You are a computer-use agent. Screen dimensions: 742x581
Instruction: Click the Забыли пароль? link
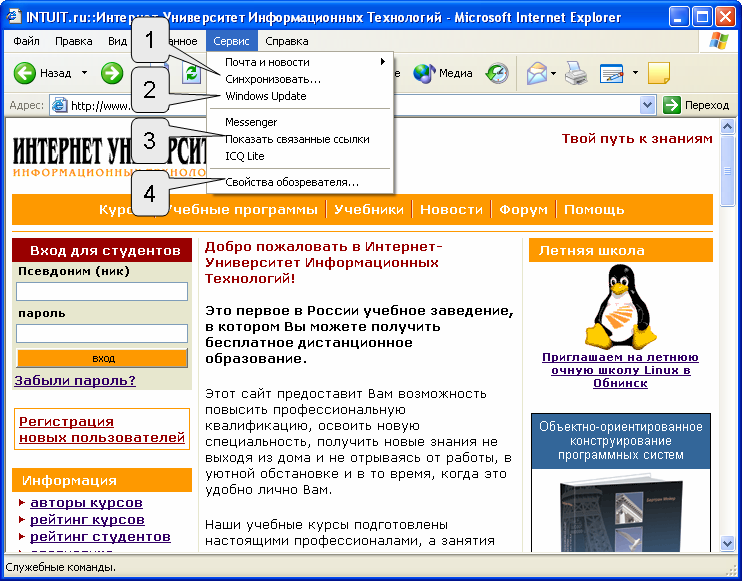[x=75, y=381]
